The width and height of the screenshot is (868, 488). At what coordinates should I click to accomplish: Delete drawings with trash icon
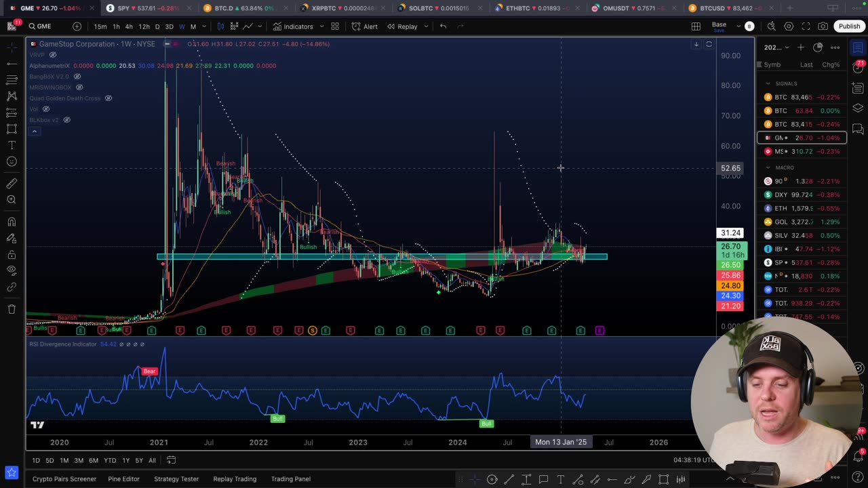12,309
